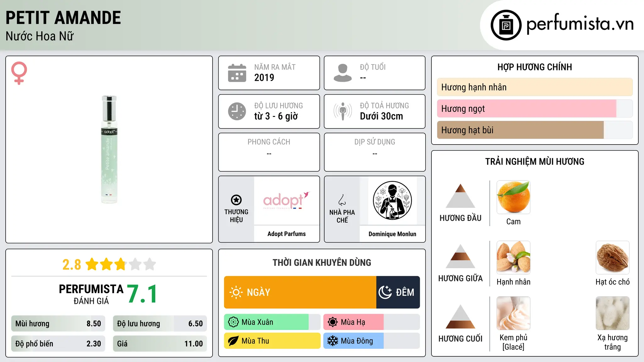Screen dimensions: 644x362
Task: Click the moon icon in the Đêm bar
Action: pyautogui.click(x=385, y=292)
